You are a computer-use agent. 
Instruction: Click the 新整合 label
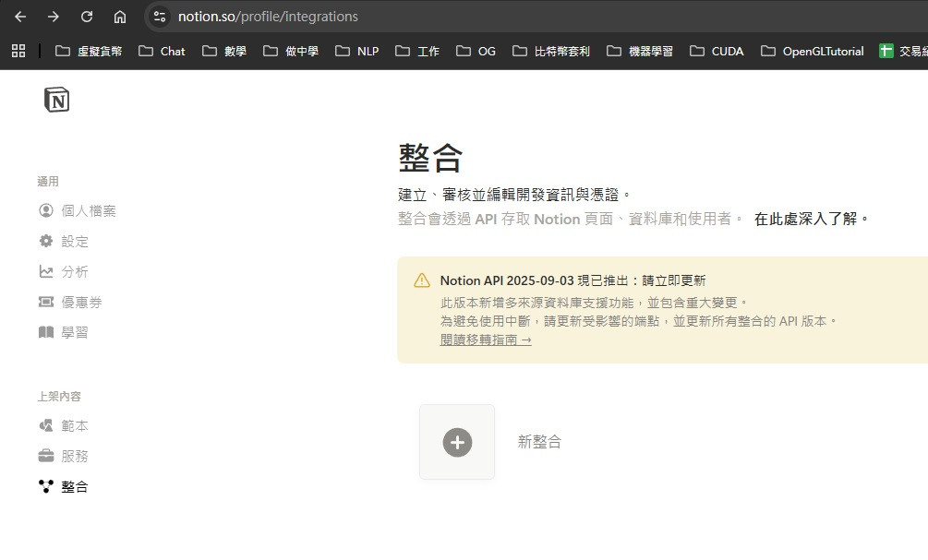pyautogui.click(x=539, y=442)
